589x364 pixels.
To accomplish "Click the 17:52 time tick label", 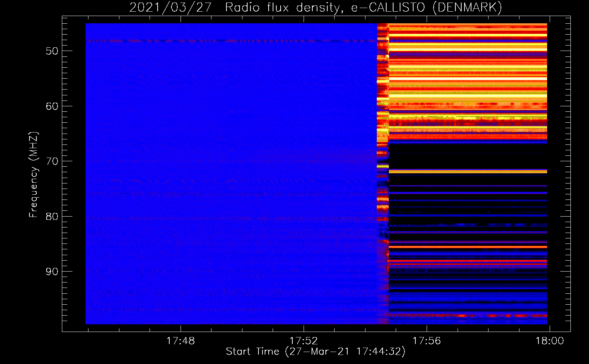I will click(304, 341).
